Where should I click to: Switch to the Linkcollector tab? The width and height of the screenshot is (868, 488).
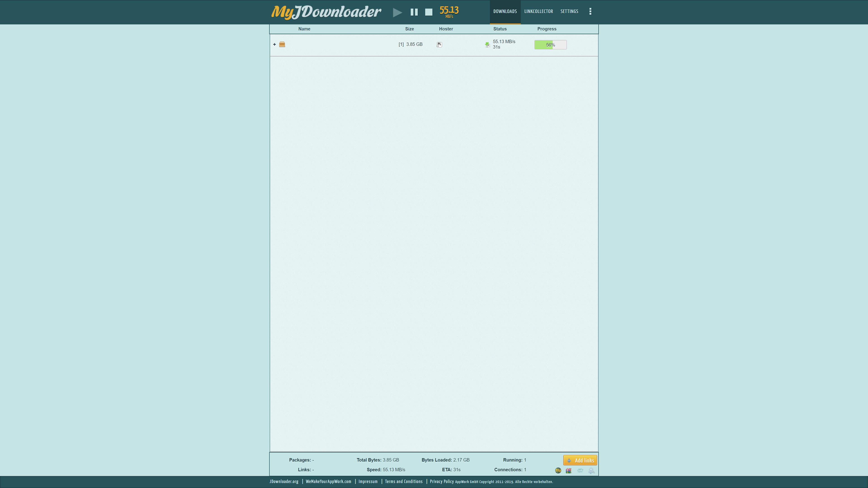[538, 12]
